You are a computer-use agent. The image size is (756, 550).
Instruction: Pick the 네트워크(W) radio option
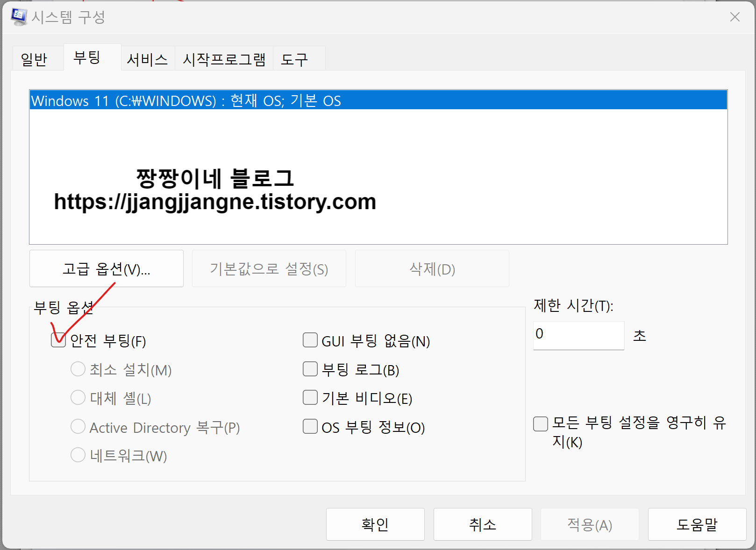click(78, 455)
